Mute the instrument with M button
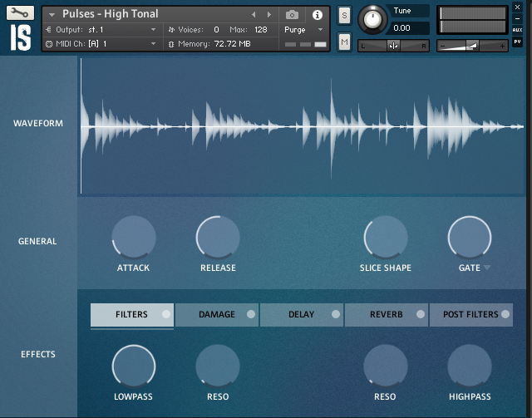 tap(344, 42)
